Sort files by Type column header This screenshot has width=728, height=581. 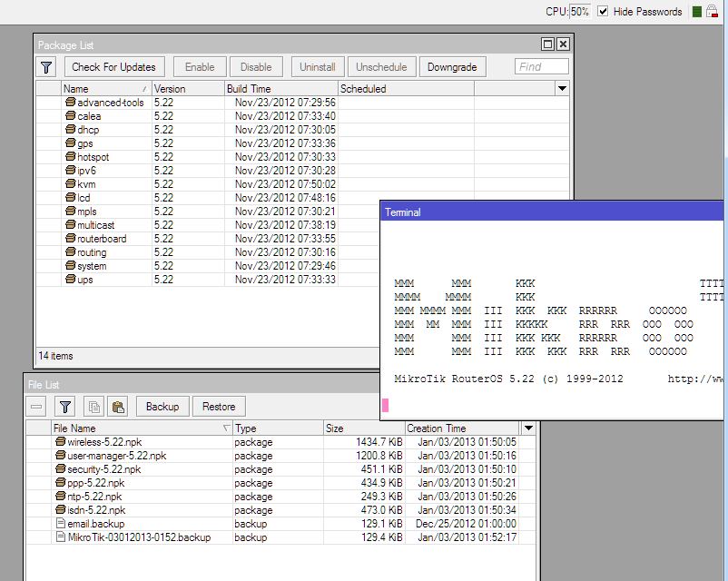[x=277, y=428]
